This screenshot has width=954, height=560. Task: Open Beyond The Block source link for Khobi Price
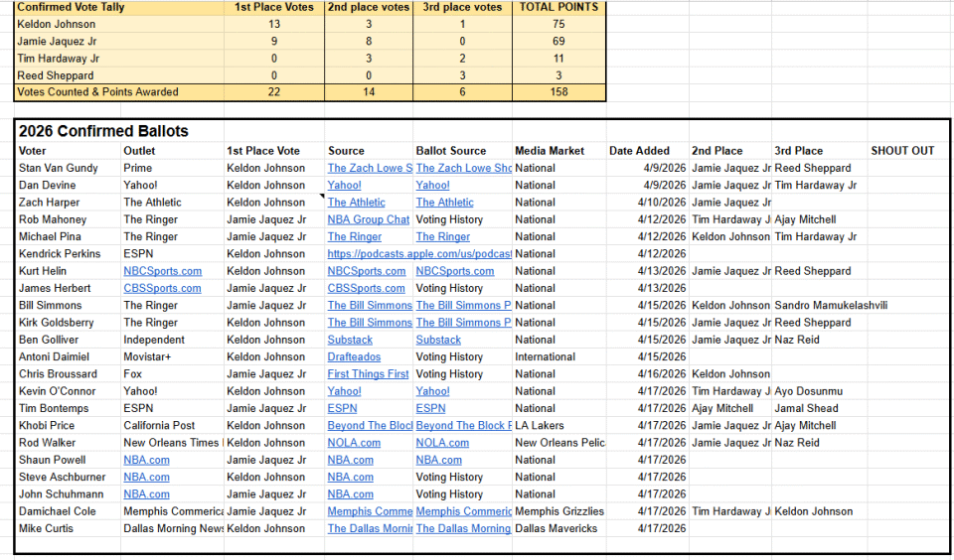370,426
